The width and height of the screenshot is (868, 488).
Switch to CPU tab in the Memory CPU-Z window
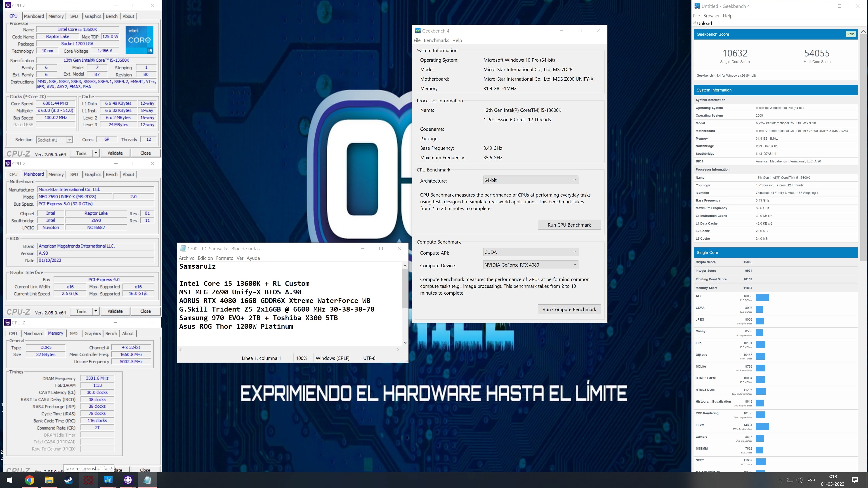tap(13, 333)
